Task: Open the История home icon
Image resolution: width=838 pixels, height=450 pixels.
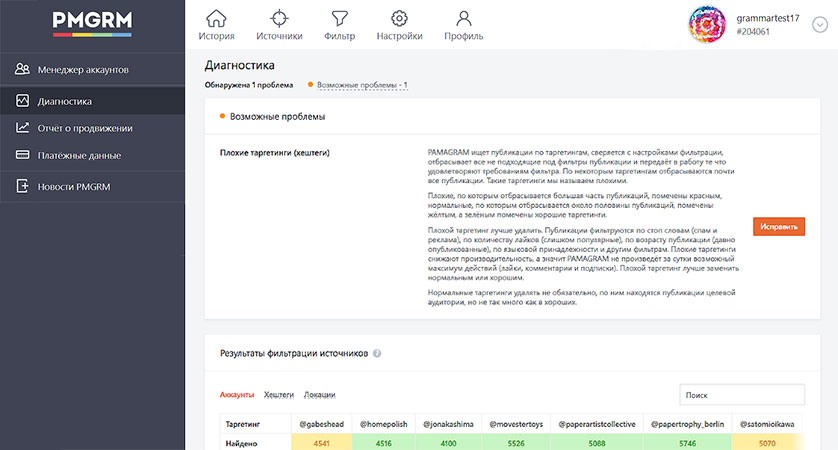Action: [216, 19]
